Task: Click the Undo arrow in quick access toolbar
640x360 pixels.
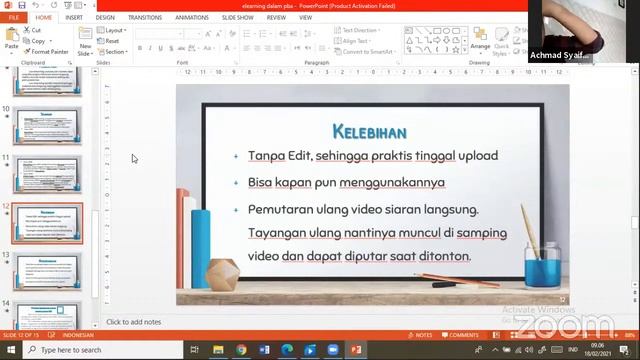Action: click(x=36, y=5)
